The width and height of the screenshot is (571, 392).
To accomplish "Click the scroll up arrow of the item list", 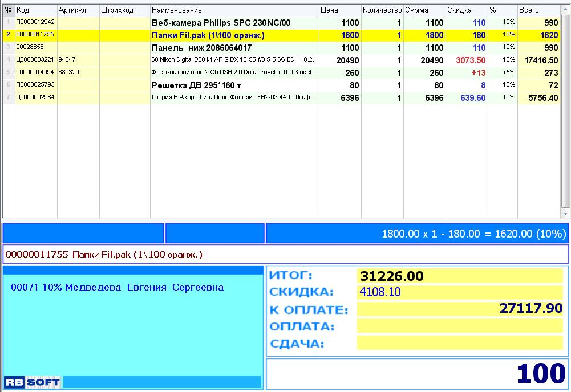I will point(565,10).
